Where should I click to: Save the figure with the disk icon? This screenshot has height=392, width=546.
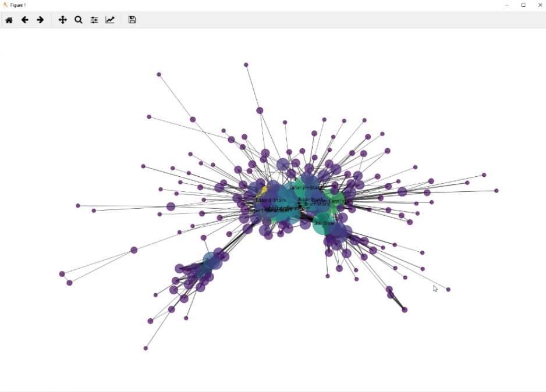(132, 20)
